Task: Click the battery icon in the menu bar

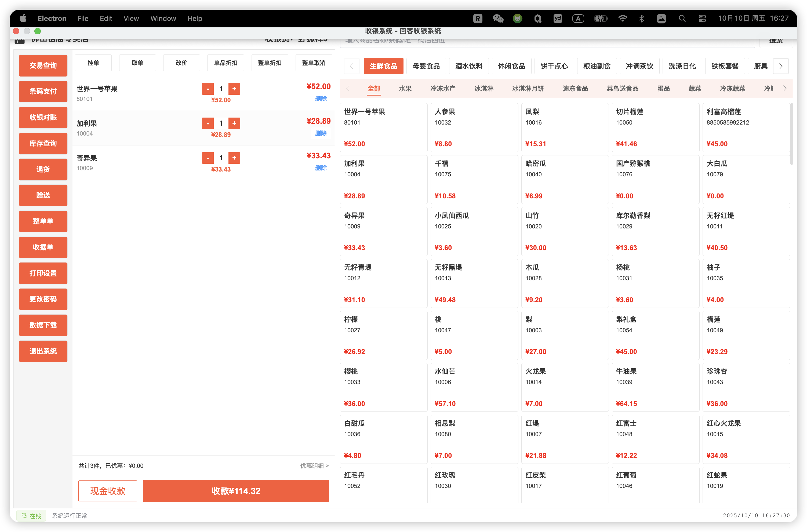Action: click(601, 18)
